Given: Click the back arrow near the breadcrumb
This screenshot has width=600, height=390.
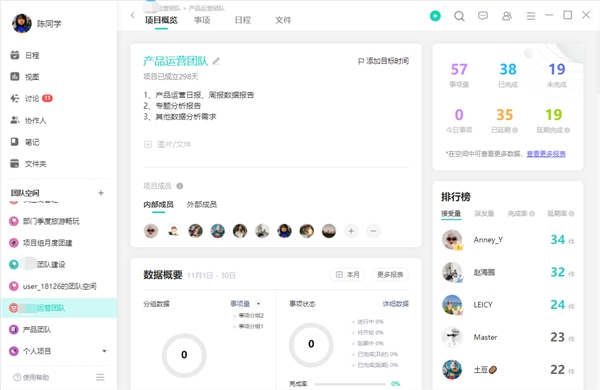Looking at the screenshot, I should (132, 15).
